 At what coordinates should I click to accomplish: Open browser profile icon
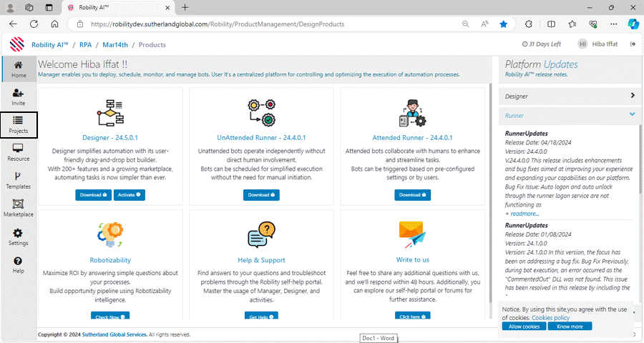click(x=10, y=7)
